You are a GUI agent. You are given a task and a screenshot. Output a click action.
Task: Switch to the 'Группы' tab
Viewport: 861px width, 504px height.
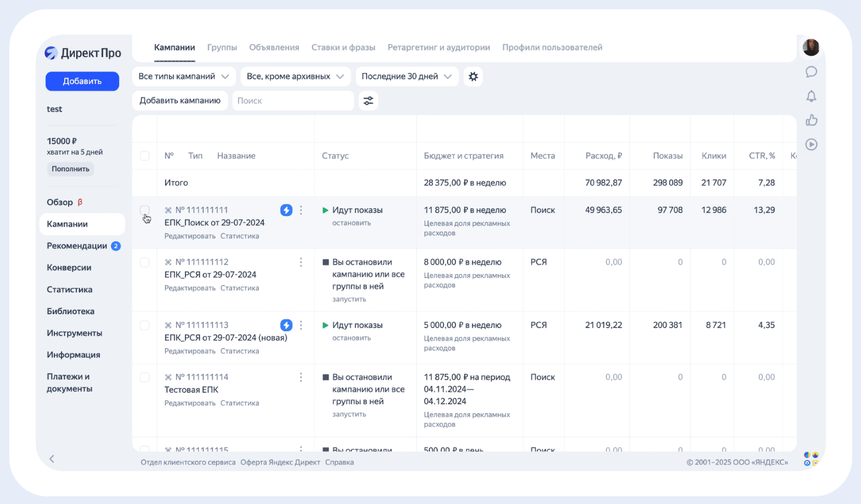[222, 48]
